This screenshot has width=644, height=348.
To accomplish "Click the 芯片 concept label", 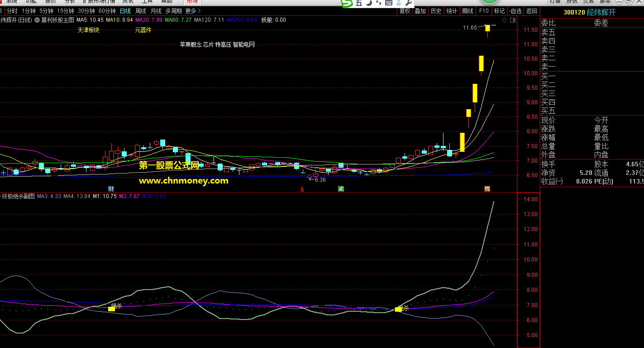I will pyautogui.click(x=208, y=44).
